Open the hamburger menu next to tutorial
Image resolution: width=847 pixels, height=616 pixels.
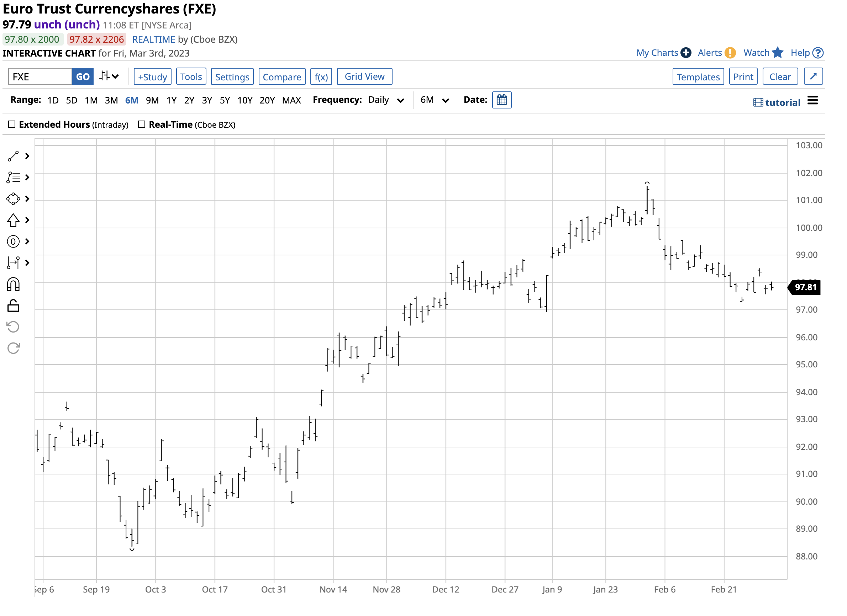click(812, 100)
